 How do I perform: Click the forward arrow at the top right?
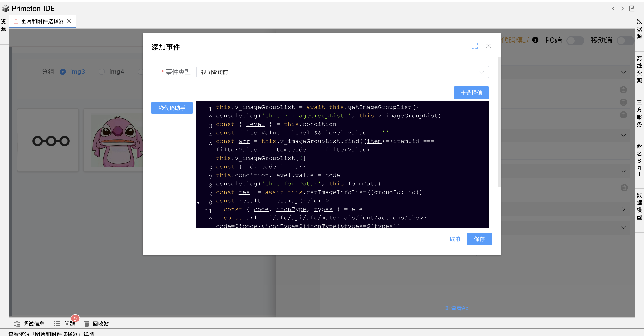[622, 9]
